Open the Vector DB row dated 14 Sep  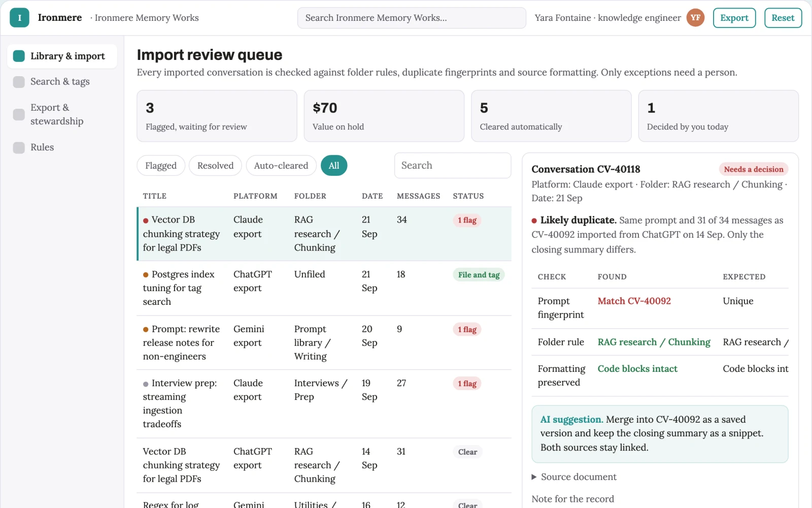pos(324,465)
